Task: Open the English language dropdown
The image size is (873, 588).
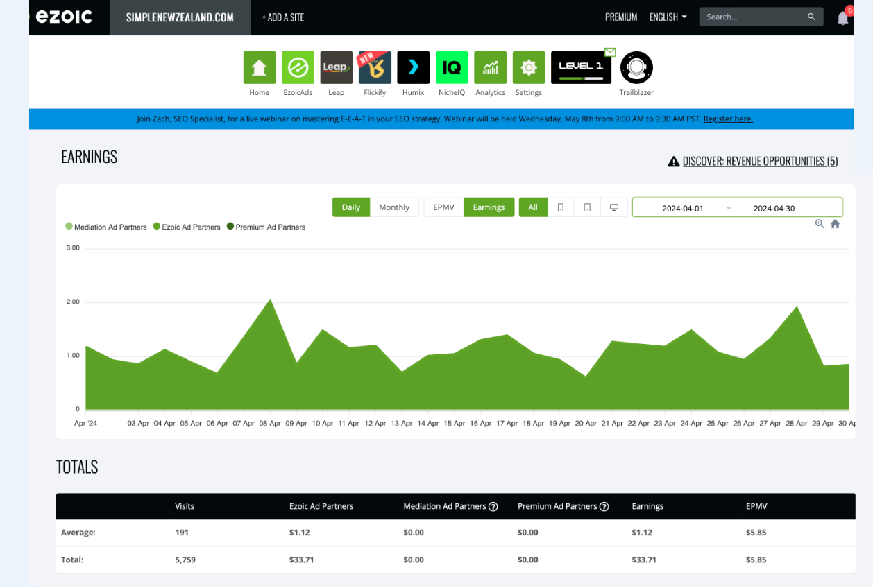Action: coord(668,17)
